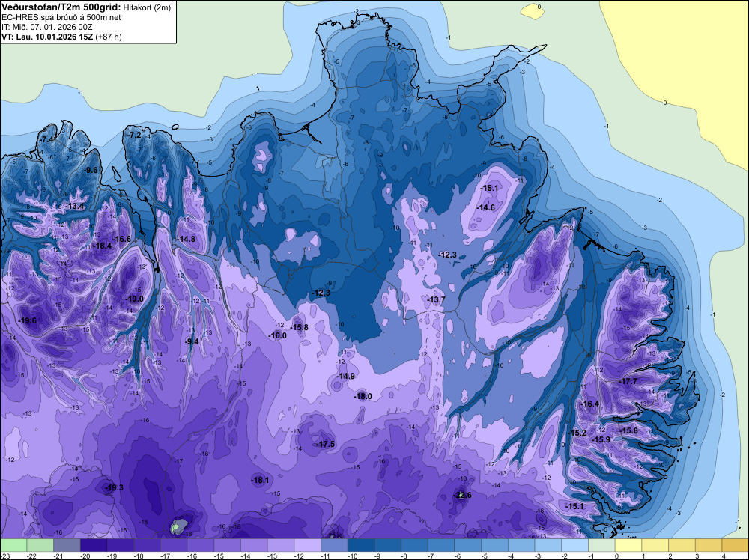Screen dimensions: 749x560
Task: Click the -19.0 temperature label
Action: [x=134, y=299]
